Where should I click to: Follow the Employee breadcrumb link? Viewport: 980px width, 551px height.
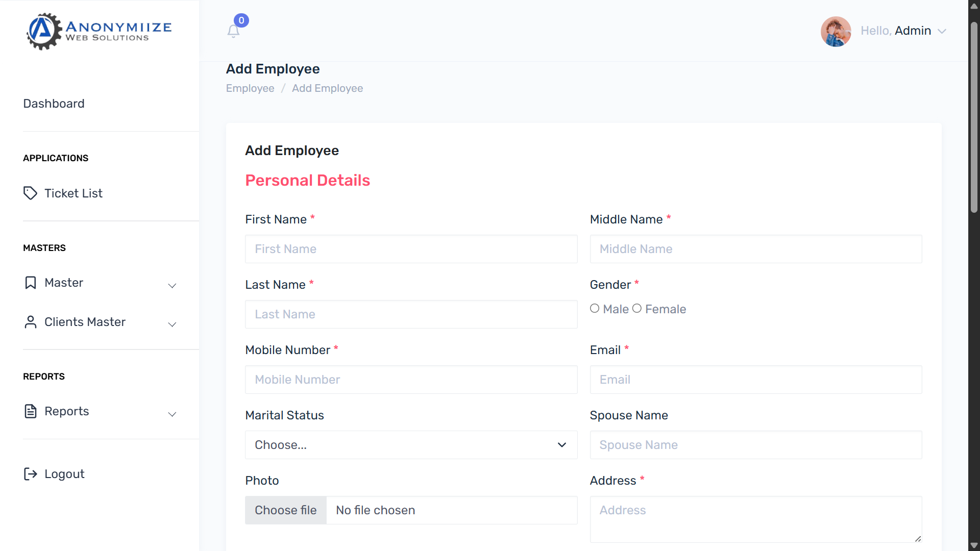(250, 88)
